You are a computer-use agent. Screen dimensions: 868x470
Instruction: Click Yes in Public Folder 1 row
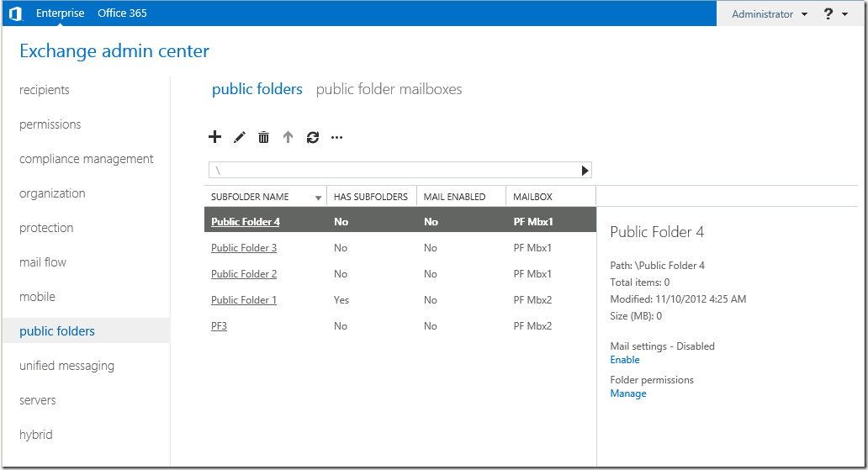click(341, 299)
